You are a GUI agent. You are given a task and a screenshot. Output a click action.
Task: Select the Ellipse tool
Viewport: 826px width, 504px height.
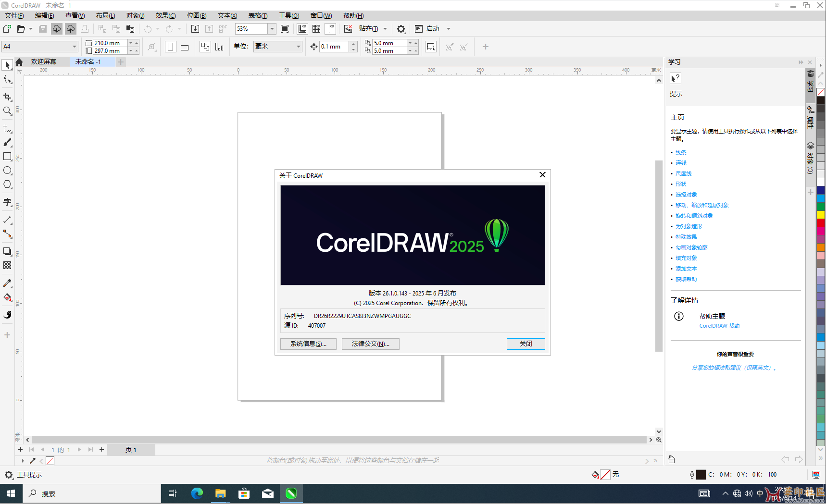tap(7, 171)
